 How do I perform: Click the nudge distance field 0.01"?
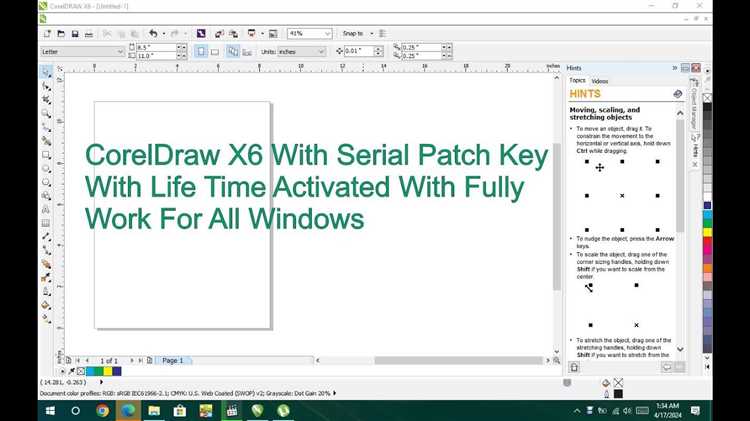359,51
